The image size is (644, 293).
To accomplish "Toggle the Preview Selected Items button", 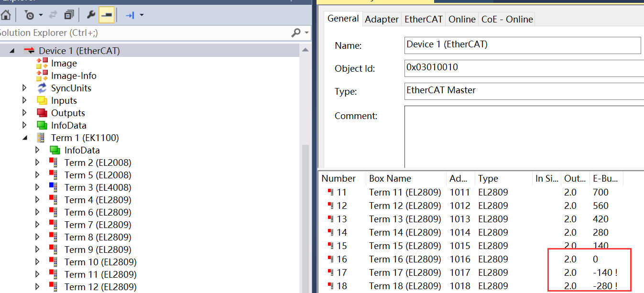I will coord(106,15).
